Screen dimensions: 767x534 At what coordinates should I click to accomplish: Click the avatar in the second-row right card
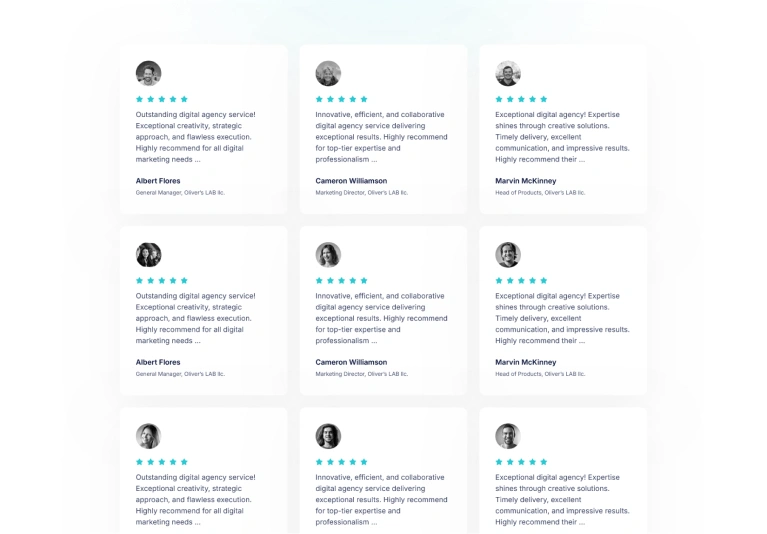click(x=508, y=255)
